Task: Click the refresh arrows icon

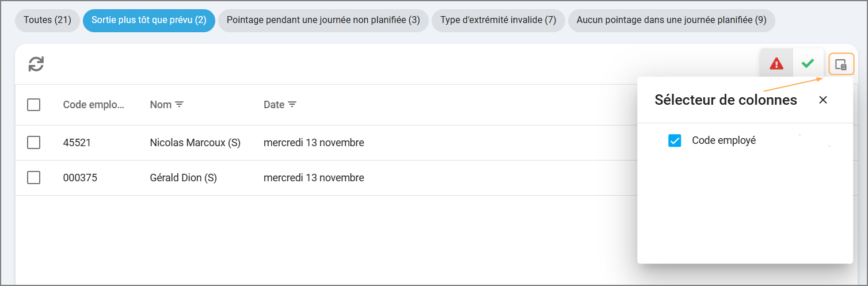Action: pyautogui.click(x=36, y=64)
